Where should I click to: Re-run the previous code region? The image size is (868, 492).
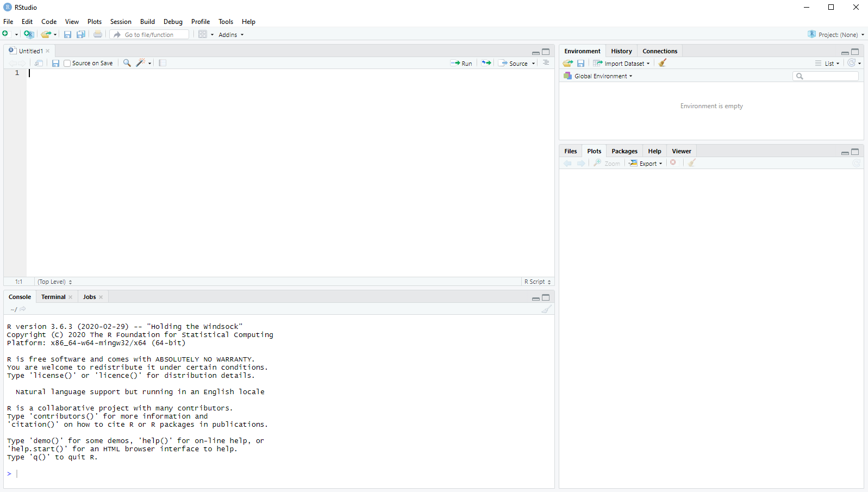click(x=486, y=63)
